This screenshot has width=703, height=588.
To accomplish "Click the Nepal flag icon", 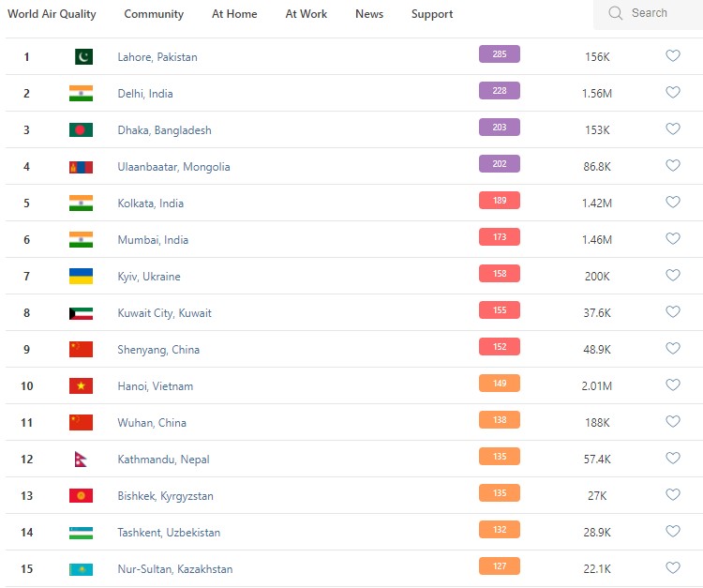I will point(81,460).
